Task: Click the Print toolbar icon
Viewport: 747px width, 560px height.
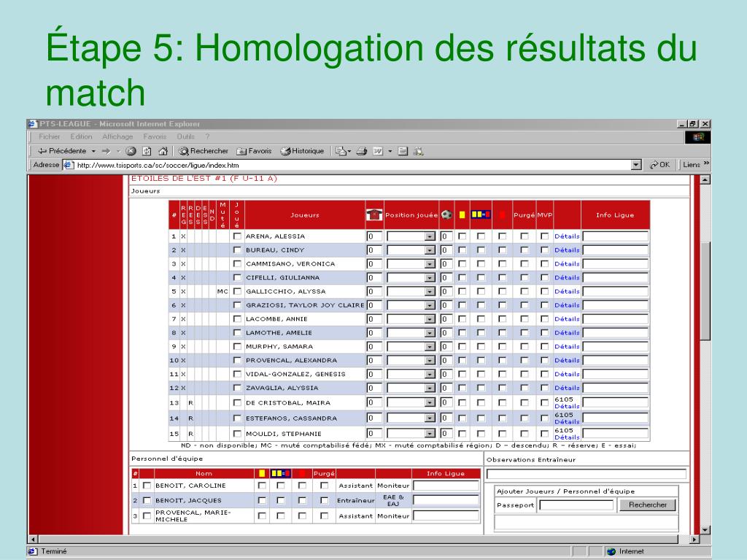Action: click(362, 152)
